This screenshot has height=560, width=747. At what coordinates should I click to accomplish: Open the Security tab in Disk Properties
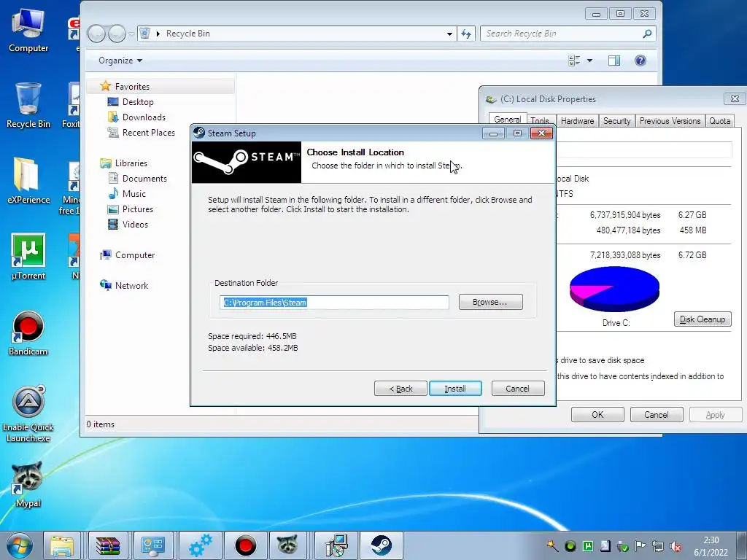click(616, 121)
